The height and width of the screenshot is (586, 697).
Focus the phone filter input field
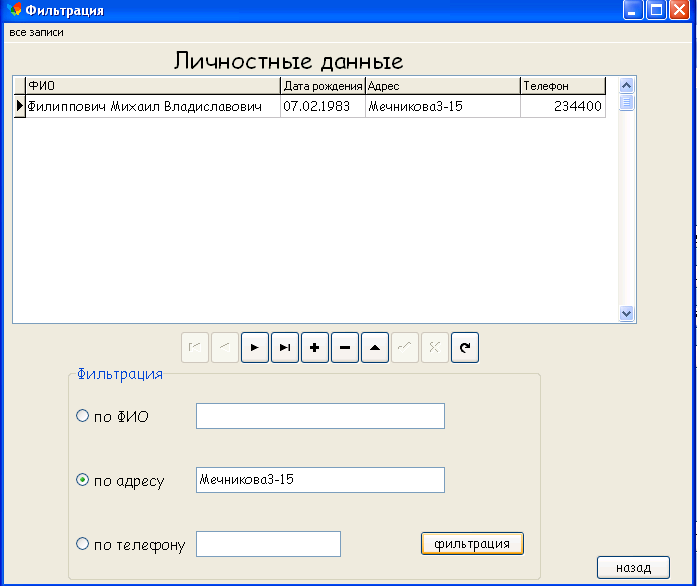click(268, 544)
